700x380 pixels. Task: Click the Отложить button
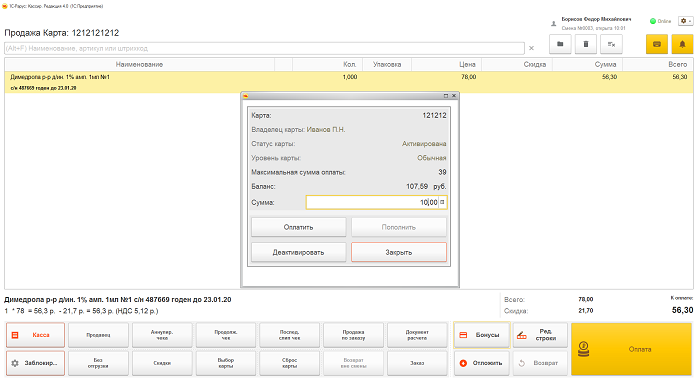point(482,363)
